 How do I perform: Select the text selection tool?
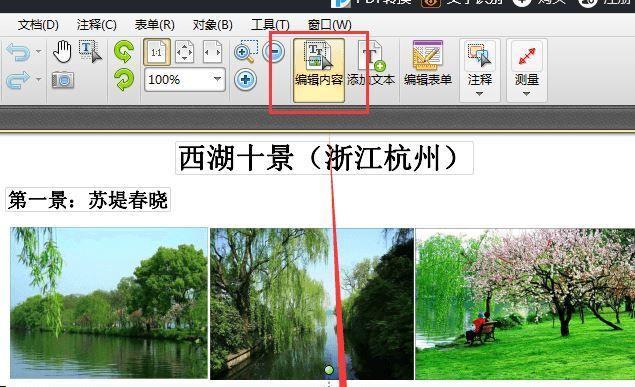(x=90, y=52)
